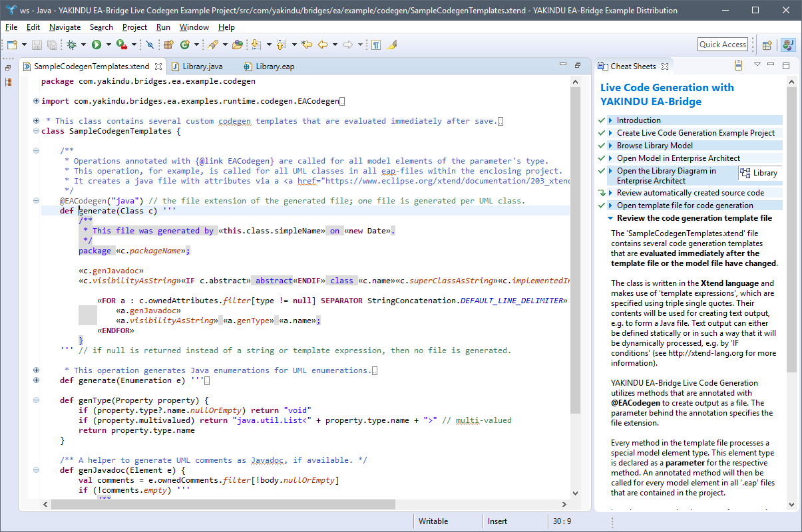Open minimized view icon in left trim
802x532 pixels.
point(8,82)
